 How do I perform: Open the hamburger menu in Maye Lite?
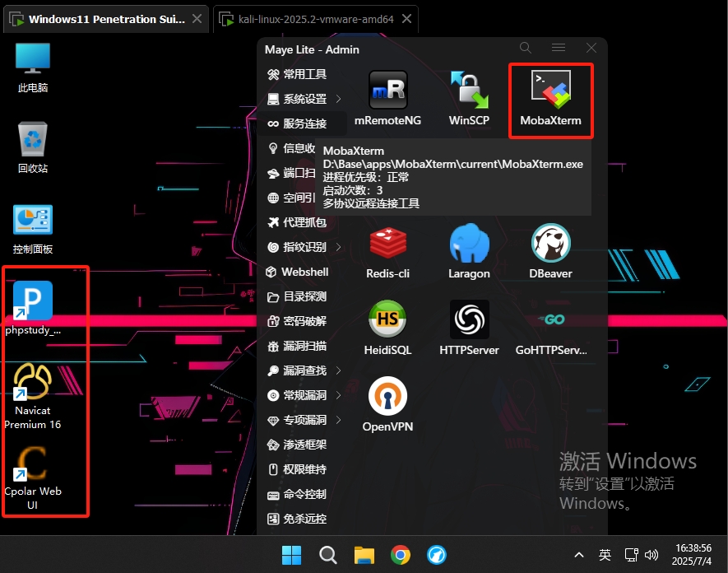[559, 48]
